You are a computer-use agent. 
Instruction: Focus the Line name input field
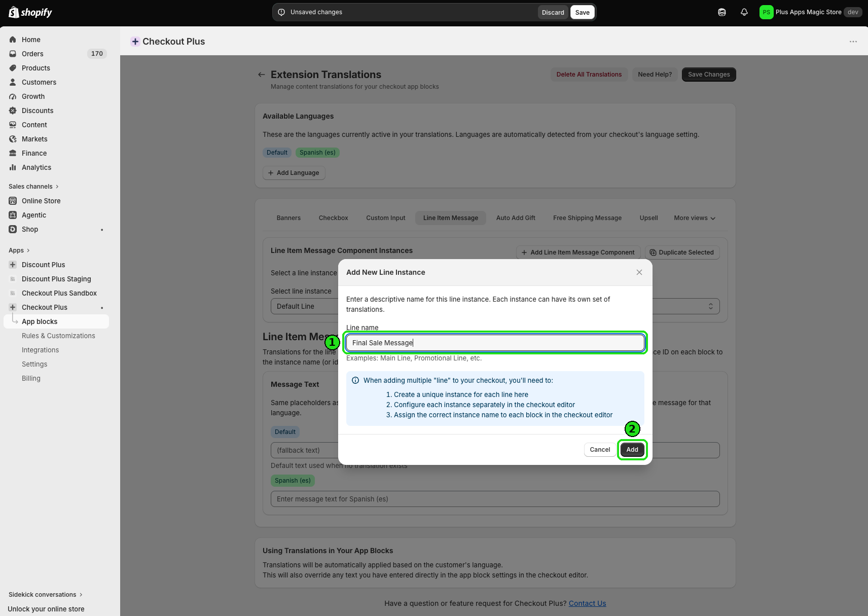coord(495,343)
